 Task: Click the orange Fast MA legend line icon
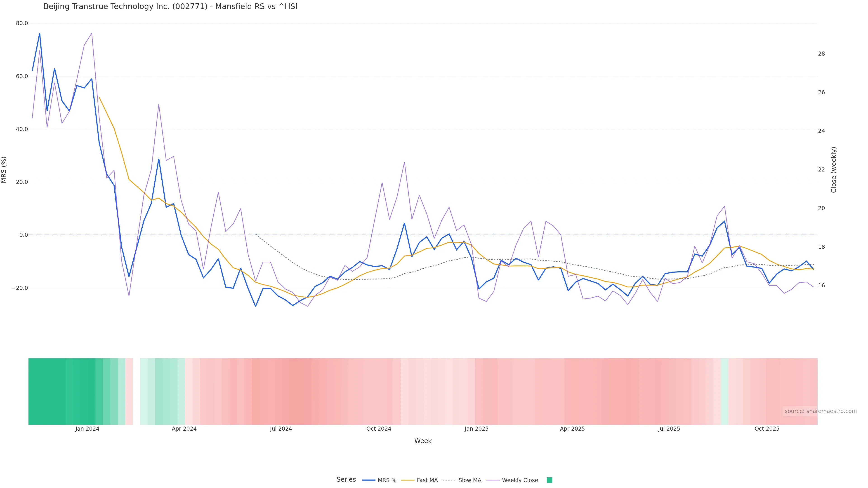[x=408, y=480]
